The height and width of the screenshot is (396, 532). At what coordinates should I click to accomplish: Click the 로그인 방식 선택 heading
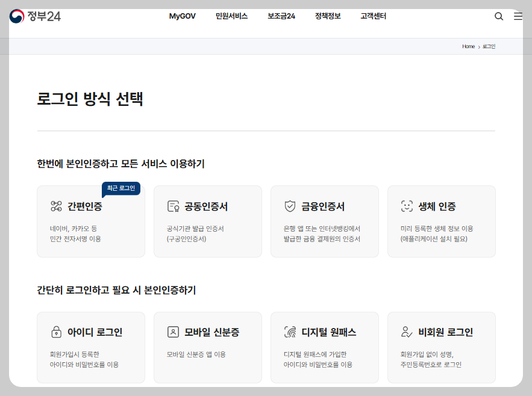[90, 99]
